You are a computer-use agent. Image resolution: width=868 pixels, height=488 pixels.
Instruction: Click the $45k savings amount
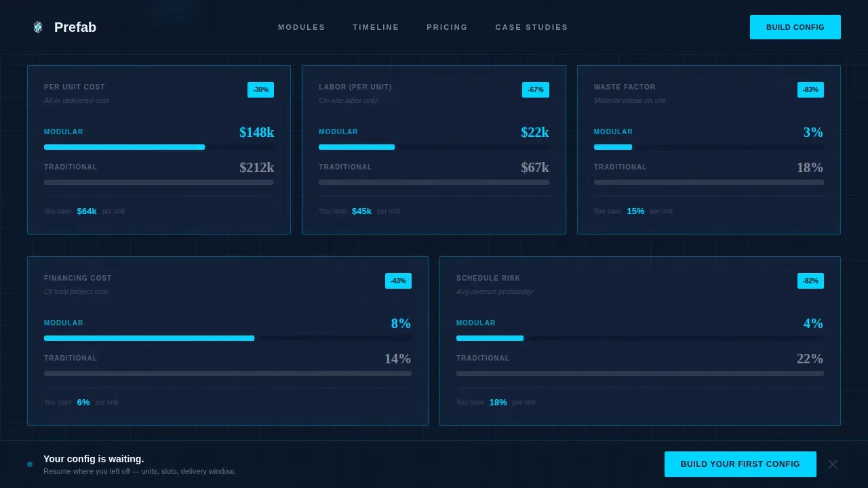point(361,211)
